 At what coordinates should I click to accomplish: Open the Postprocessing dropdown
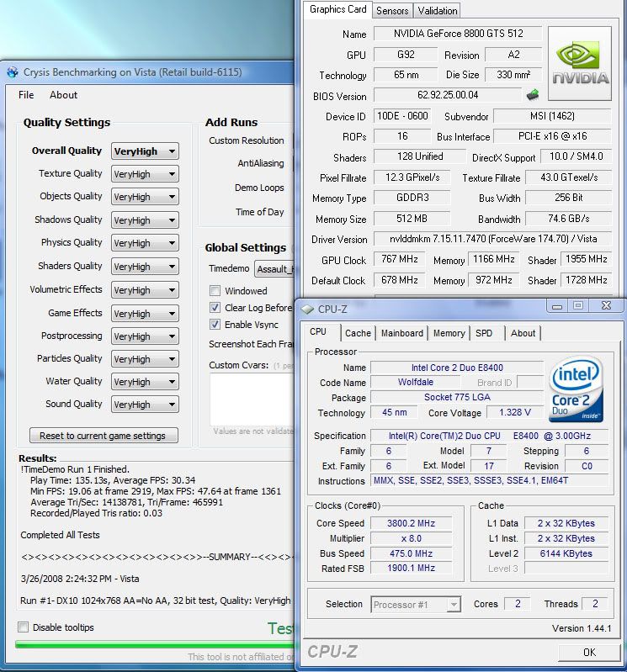(x=145, y=336)
